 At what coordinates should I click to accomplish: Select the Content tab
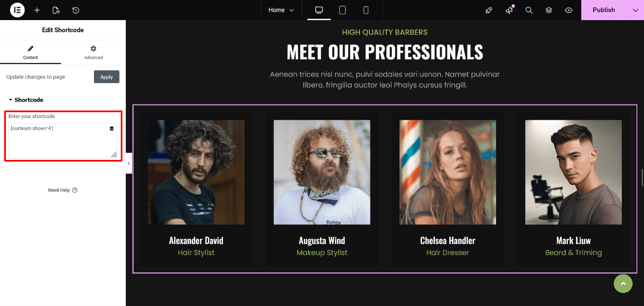(x=31, y=52)
